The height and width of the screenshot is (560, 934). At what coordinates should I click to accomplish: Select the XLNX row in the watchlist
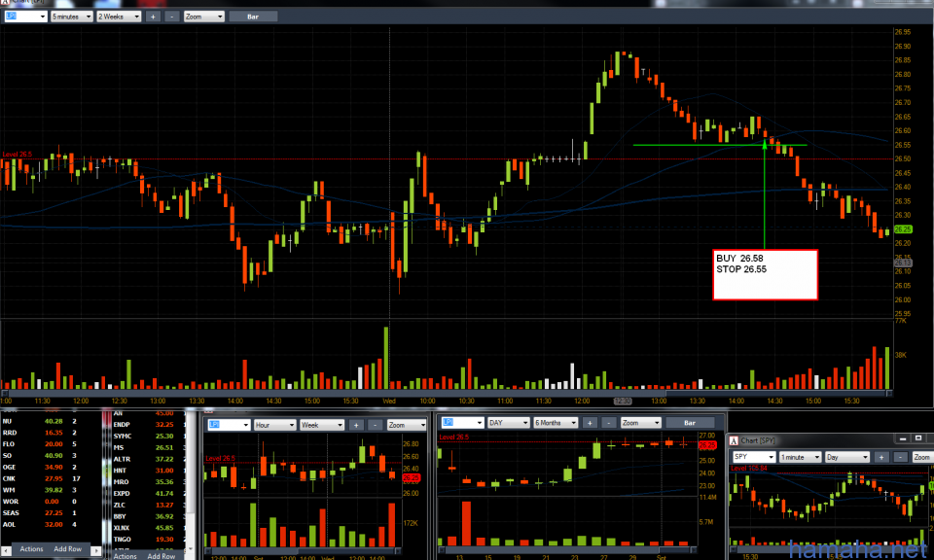pos(150,528)
